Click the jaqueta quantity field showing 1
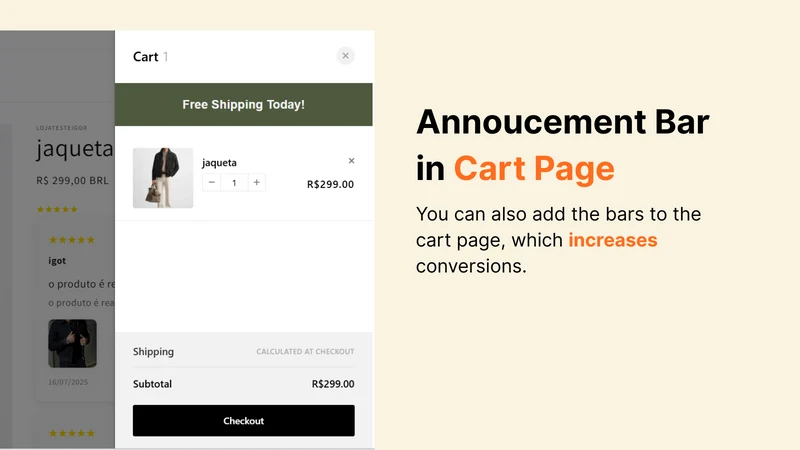The height and width of the screenshot is (450, 800). [234, 182]
